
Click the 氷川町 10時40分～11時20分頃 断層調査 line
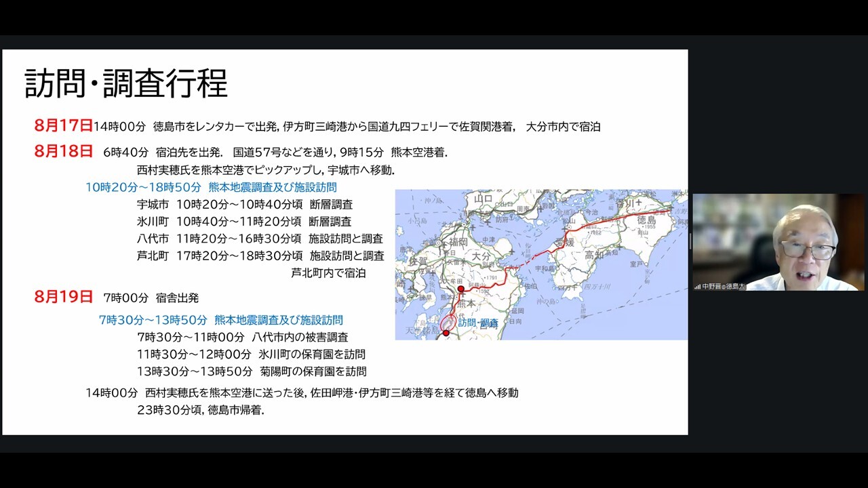pos(244,222)
